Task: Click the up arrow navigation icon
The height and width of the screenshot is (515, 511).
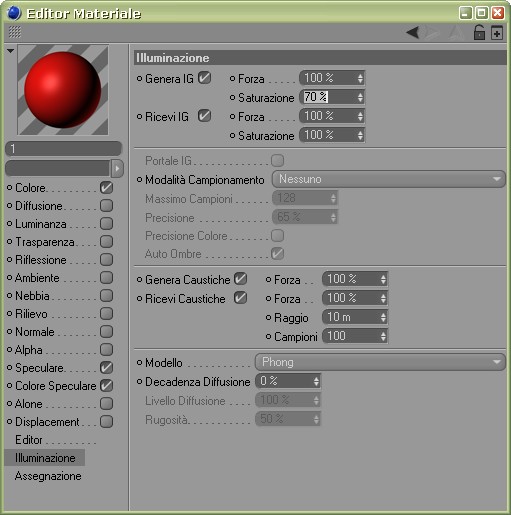Action: (456, 33)
